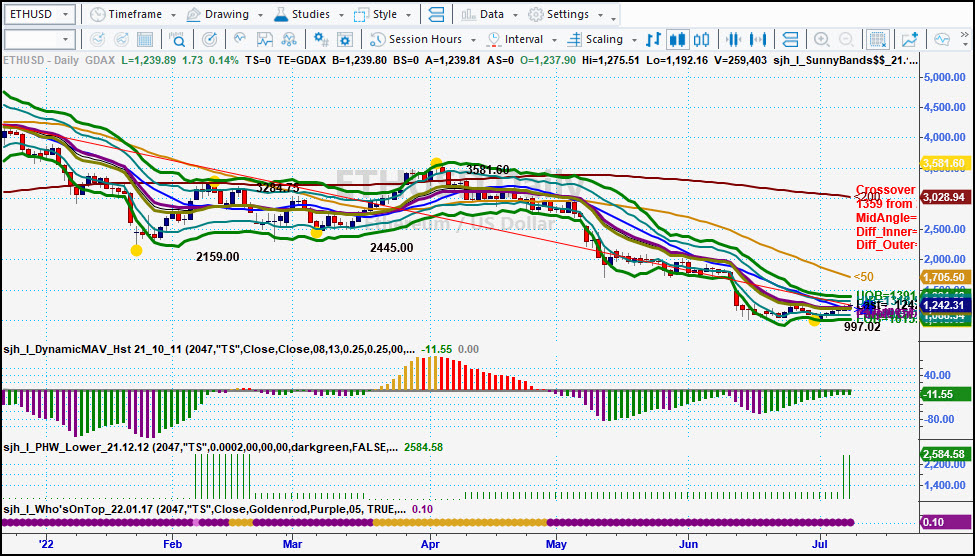Click the <50 moving average label
Viewport: 975px width, 556px height.
tap(865, 277)
